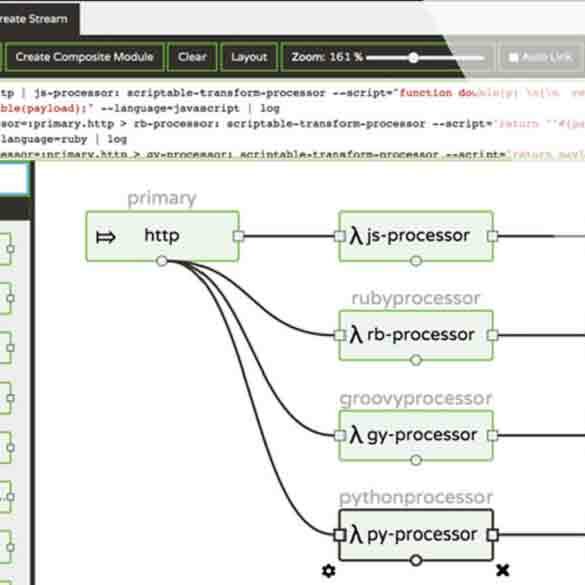Apply automatic Layout to the graph
Image resolution: width=585 pixels, height=585 pixels.
coord(249,57)
